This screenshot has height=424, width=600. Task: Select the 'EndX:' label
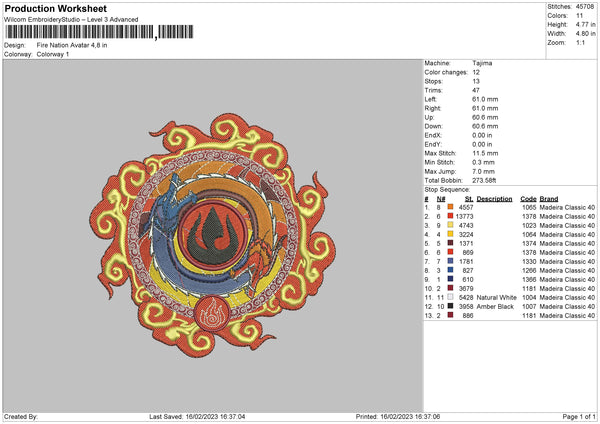coord(433,135)
